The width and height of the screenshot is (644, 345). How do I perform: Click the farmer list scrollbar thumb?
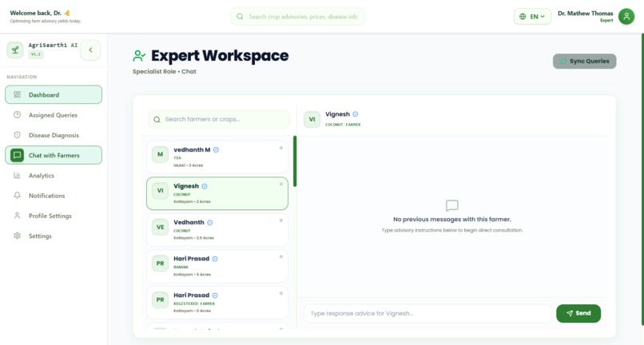295,161
